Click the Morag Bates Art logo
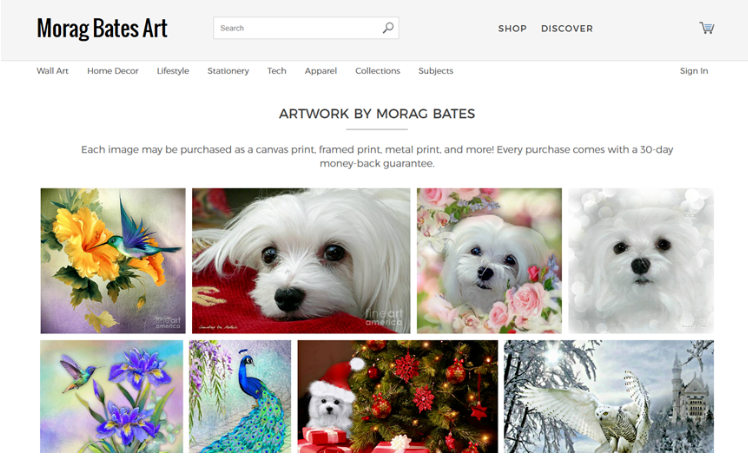Screen dimensions: 748x457 click(x=102, y=28)
